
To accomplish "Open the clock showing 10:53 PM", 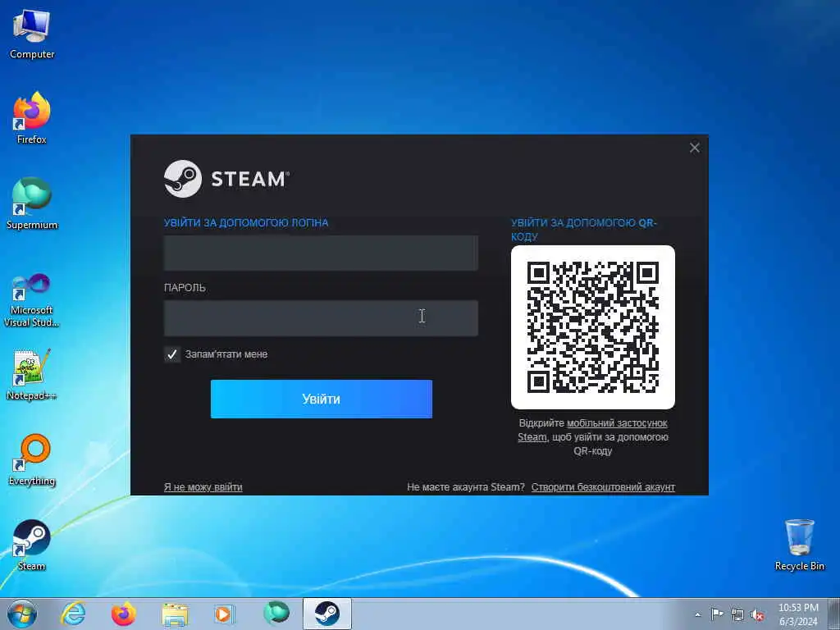I will click(x=798, y=614).
